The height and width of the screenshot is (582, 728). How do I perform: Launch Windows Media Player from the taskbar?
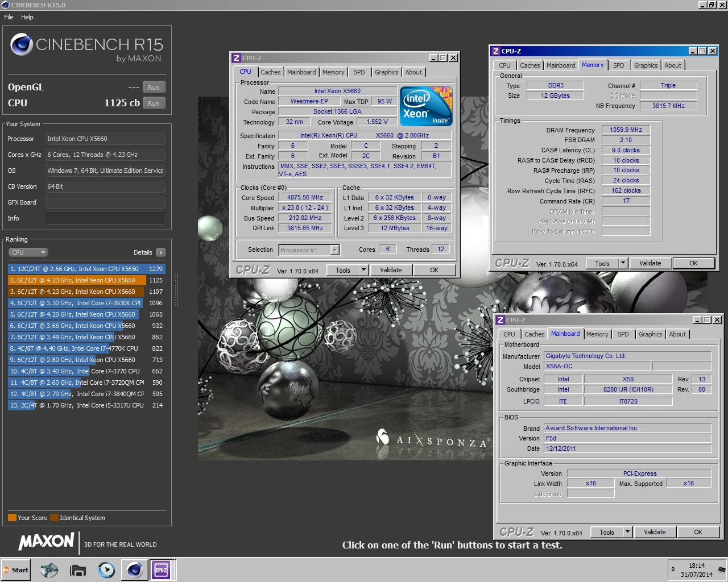pos(106,569)
